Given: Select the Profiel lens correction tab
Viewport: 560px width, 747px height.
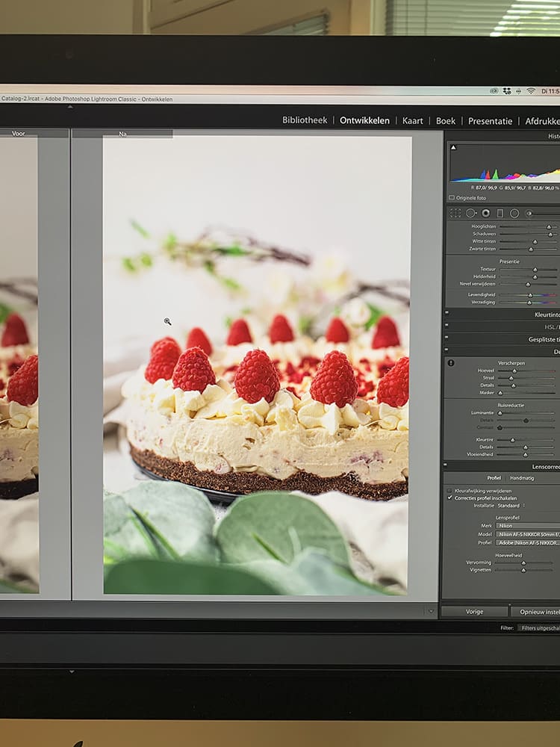Looking at the screenshot, I should pyautogui.click(x=494, y=478).
